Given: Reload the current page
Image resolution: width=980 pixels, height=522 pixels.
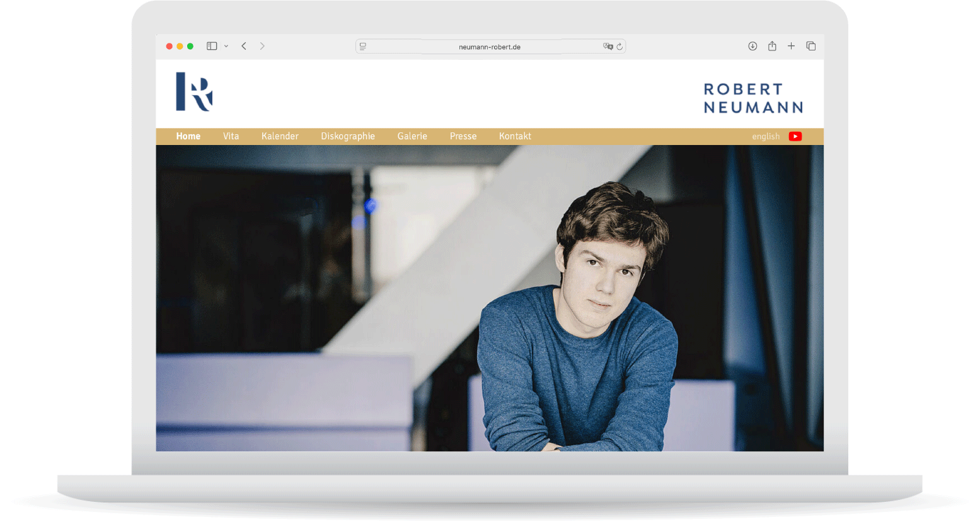Looking at the screenshot, I should tap(620, 46).
